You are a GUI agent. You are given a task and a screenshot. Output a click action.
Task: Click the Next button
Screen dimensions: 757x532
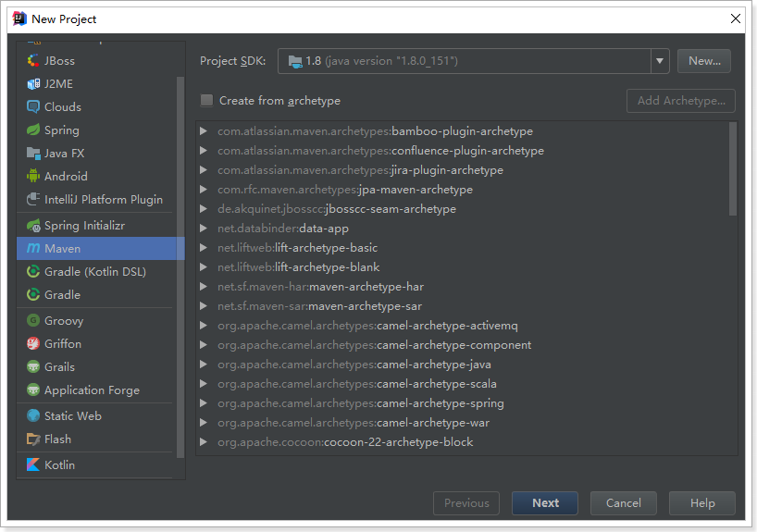pos(545,503)
